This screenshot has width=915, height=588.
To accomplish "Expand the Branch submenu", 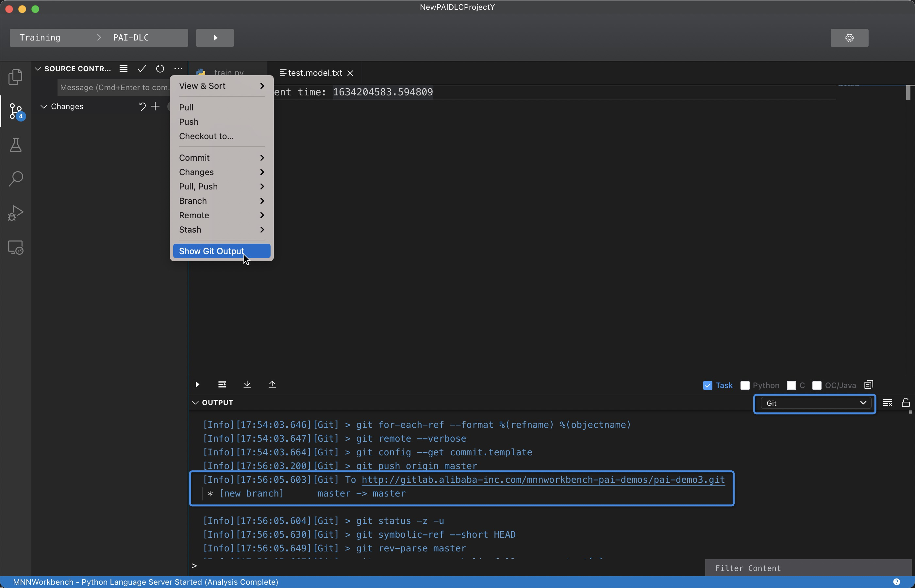I will (x=222, y=201).
